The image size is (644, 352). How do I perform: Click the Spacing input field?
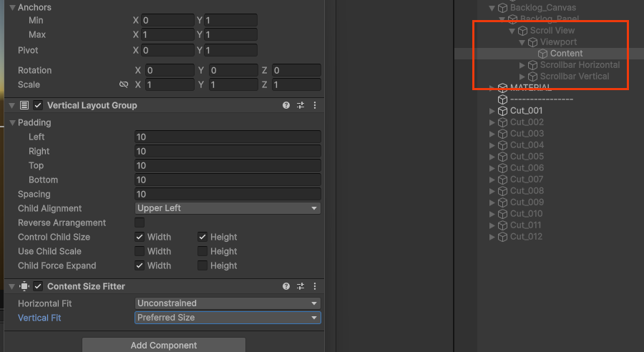(x=228, y=194)
